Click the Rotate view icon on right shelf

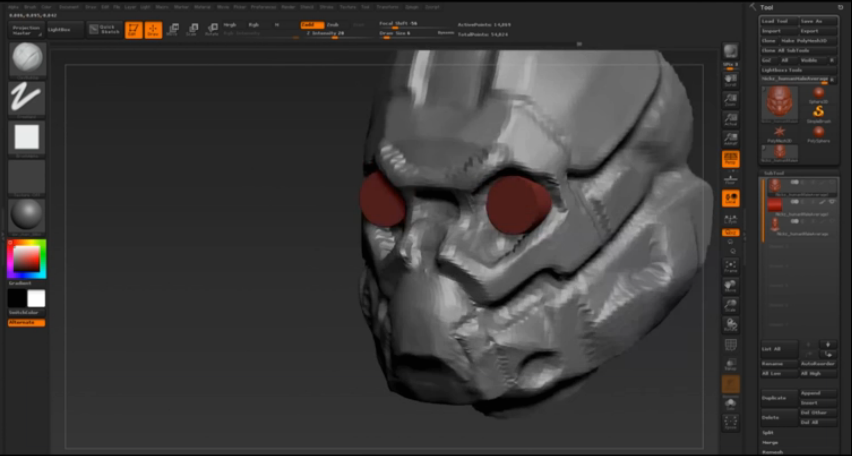click(x=731, y=325)
